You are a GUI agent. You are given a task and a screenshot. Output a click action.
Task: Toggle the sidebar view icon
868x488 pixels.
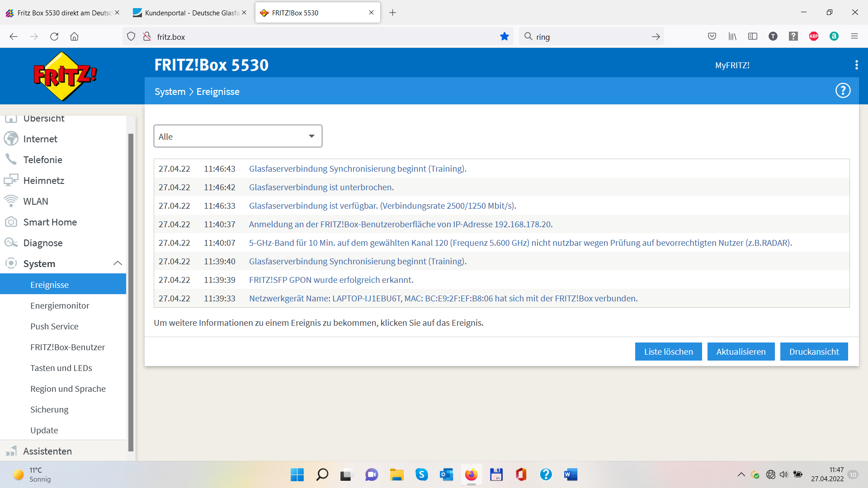point(753,37)
